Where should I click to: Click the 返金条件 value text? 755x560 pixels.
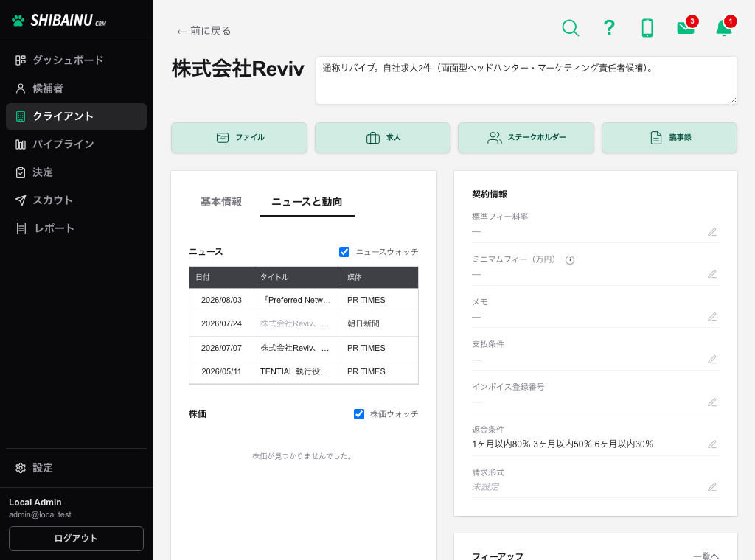click(x=563, y=444)
